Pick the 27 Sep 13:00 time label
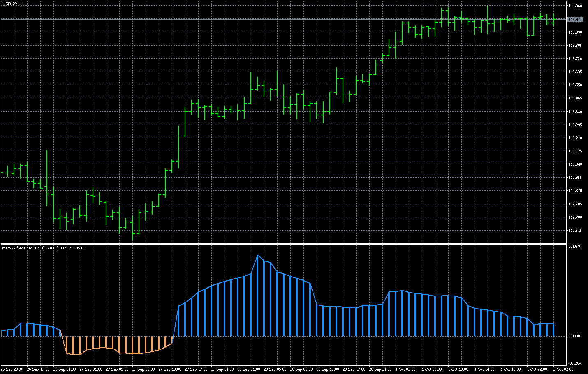Viewport: 588px width, 374px height. click(x=170, y=369)
